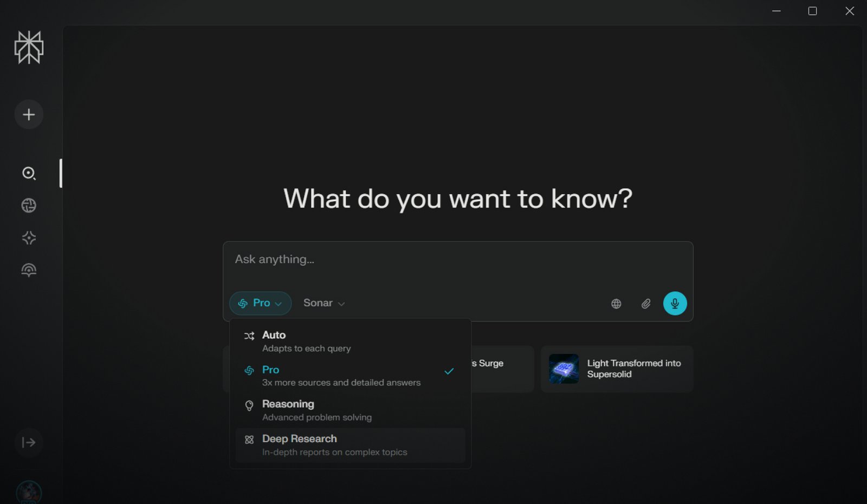The width and height of the screenshot is (867, 504).
Task: Select Pro mode option
Action: [x=351, y=376]
